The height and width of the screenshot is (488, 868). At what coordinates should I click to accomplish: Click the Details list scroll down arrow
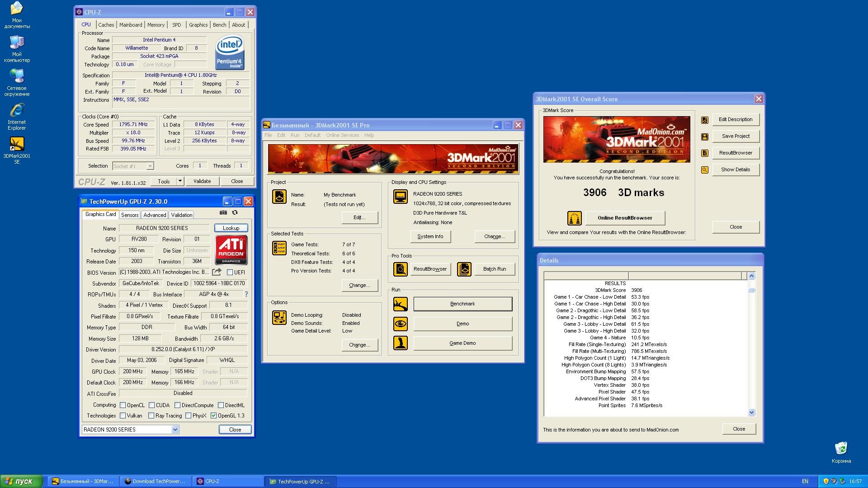751,412
